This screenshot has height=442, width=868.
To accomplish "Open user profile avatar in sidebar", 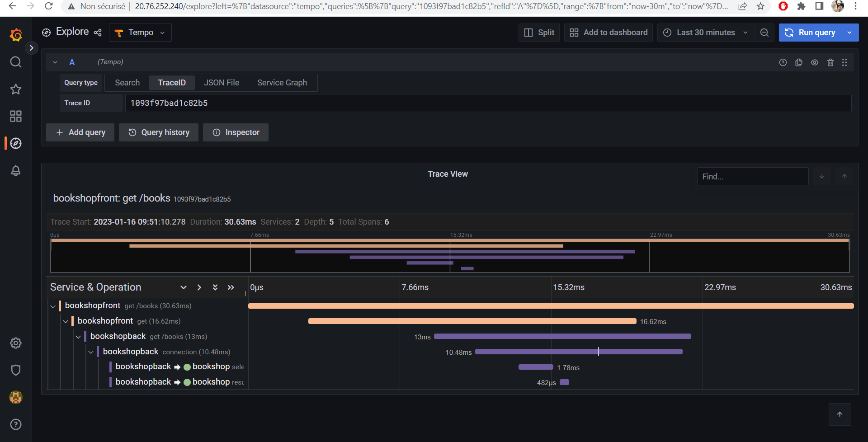I will click(x=16, y=397).
